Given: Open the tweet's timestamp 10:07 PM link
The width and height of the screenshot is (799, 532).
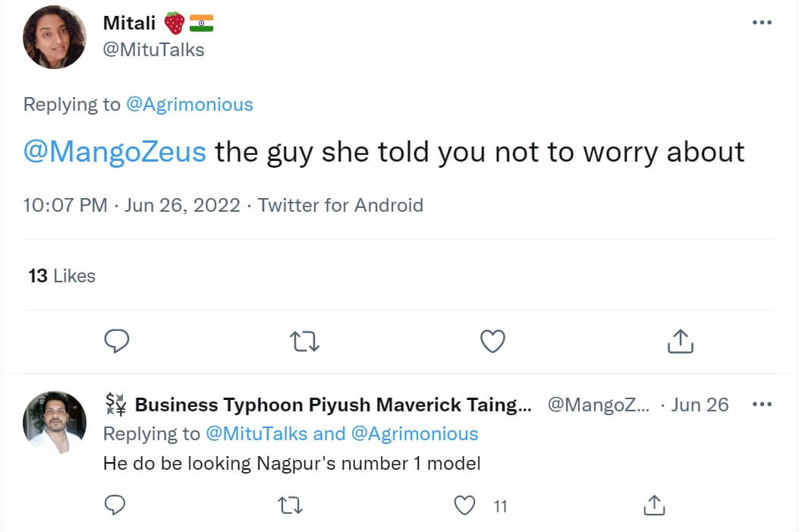Looking at the screenshot, I should 65,205.
